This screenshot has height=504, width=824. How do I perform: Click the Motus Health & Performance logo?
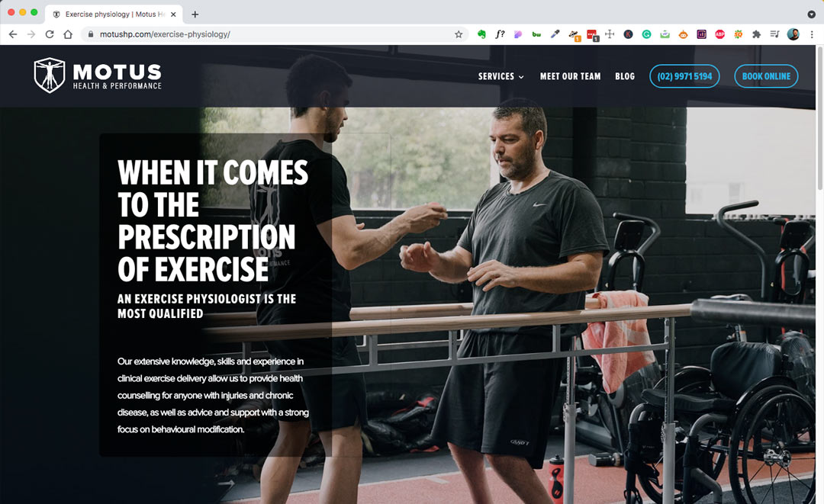(98, 75)
